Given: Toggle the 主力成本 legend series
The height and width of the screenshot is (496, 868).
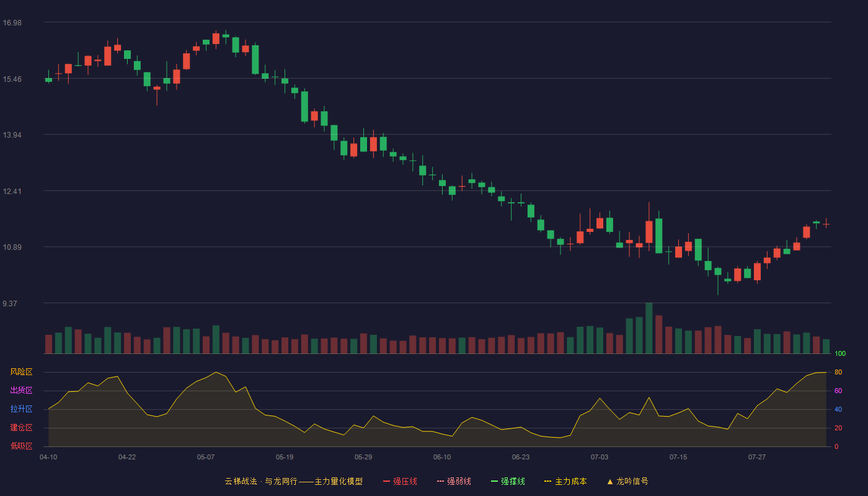Looking at the screenshot, I should [x=565, y=481].
